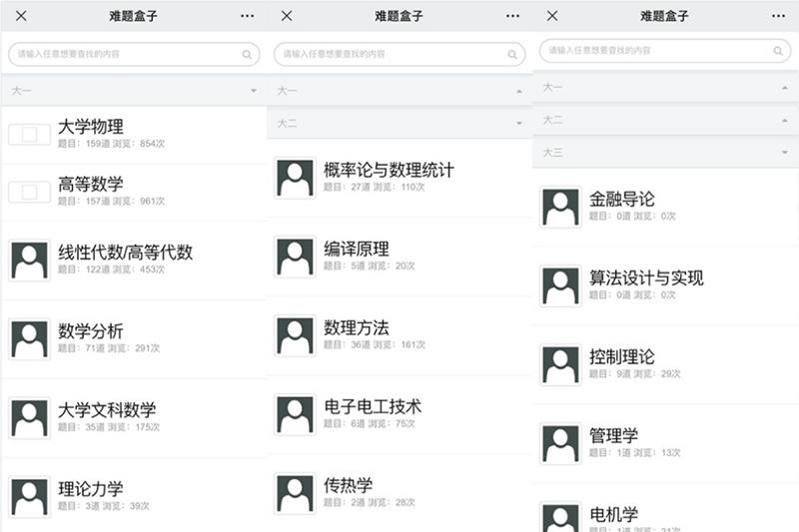
Task: Collapse the 大一 section in left panel
Action: (x=134, y=91)
